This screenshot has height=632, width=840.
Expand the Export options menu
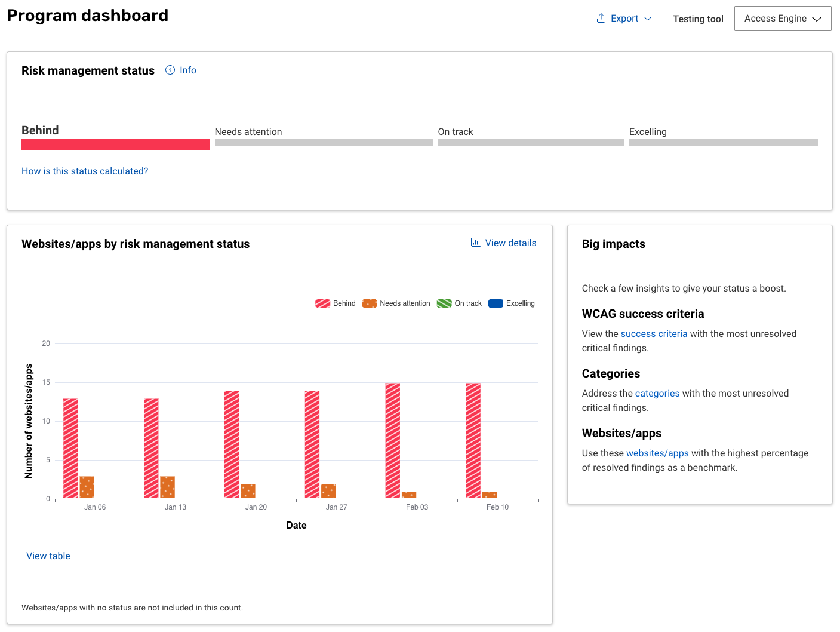pos(624,18)
